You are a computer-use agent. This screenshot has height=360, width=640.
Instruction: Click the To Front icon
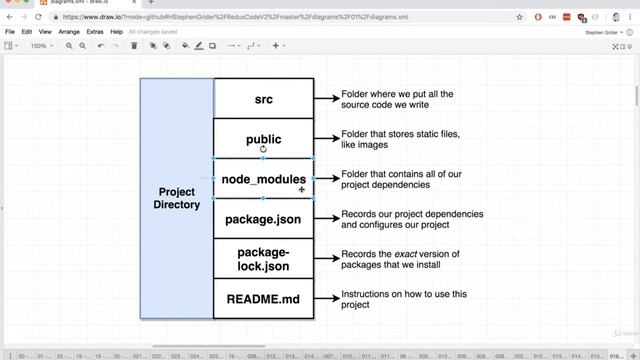click(153, 46)
